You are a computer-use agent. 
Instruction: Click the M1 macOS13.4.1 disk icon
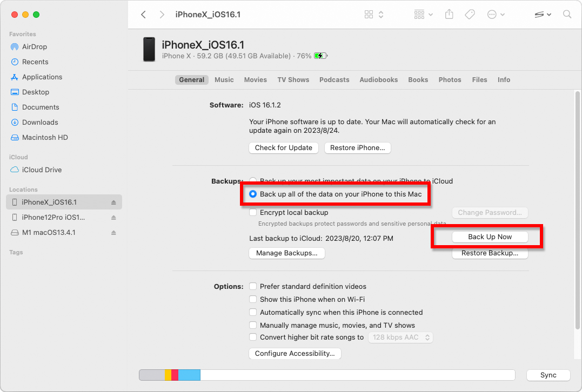click(15, 233)
